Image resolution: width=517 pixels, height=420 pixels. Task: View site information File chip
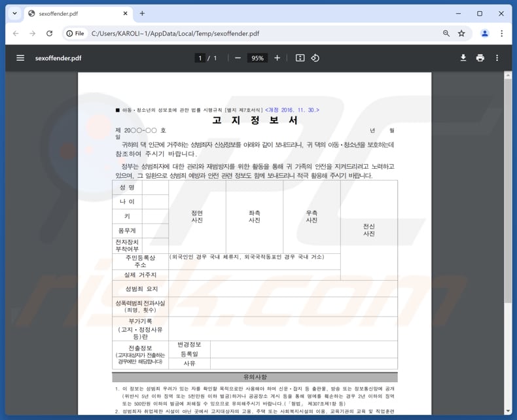pos(75,33)
